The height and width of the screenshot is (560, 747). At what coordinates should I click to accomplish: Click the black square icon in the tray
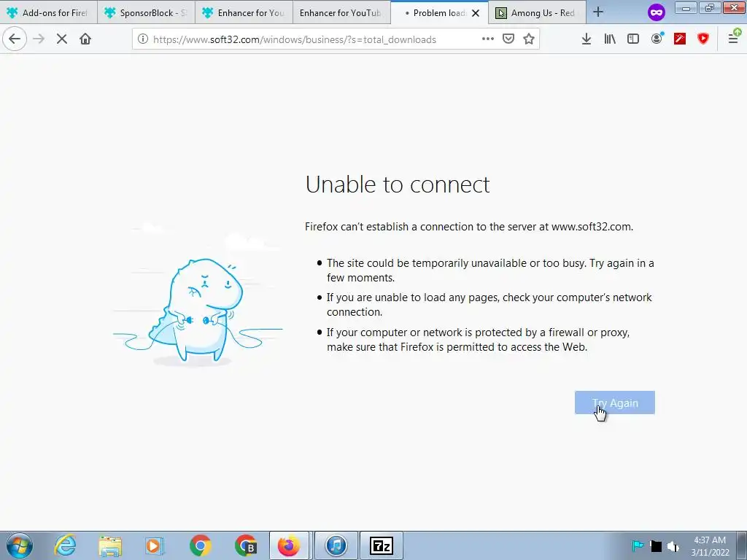click(656, 546)
